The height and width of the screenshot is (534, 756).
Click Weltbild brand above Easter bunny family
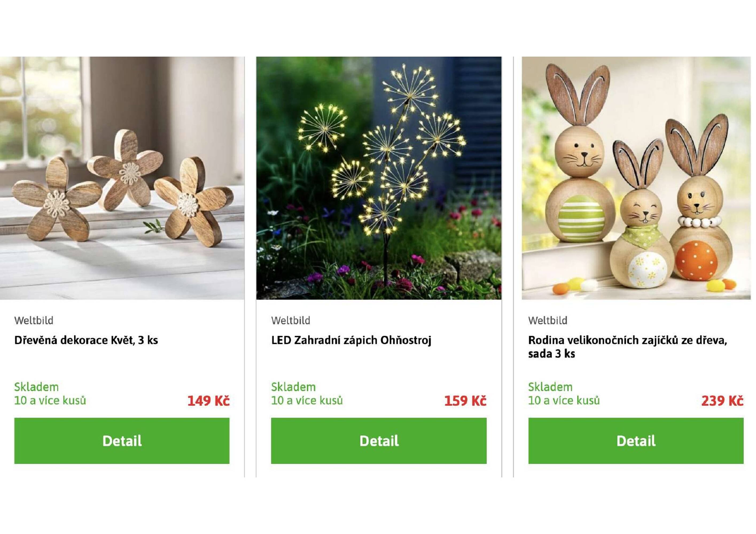(548, 320)
